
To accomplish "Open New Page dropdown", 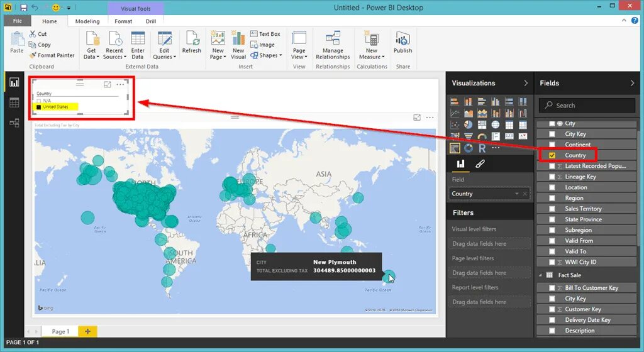I will (218, 45).
